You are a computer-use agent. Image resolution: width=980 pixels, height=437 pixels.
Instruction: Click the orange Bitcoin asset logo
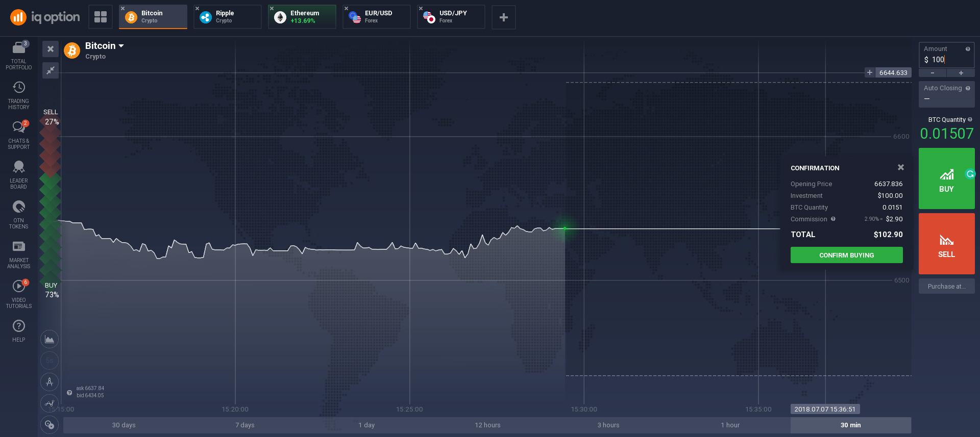[x=72, y=50]
